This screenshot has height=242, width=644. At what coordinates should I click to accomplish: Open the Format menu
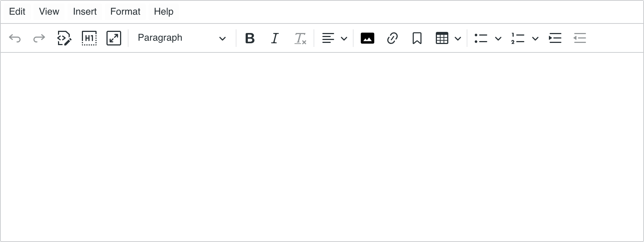(x=125, y=11)
